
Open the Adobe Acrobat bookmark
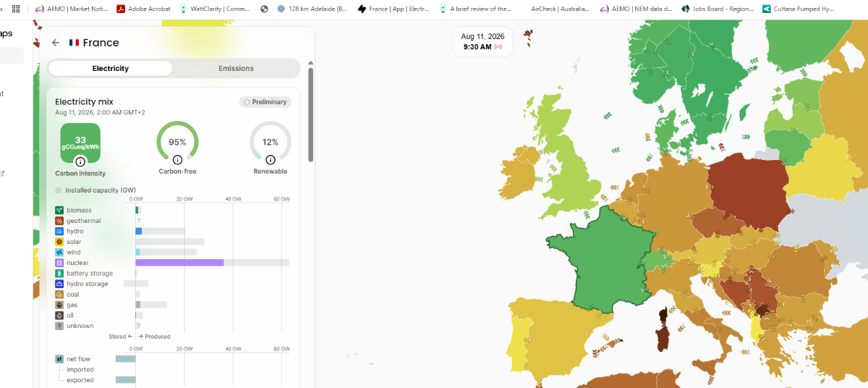pyautogui.click(x=145, y=9)
